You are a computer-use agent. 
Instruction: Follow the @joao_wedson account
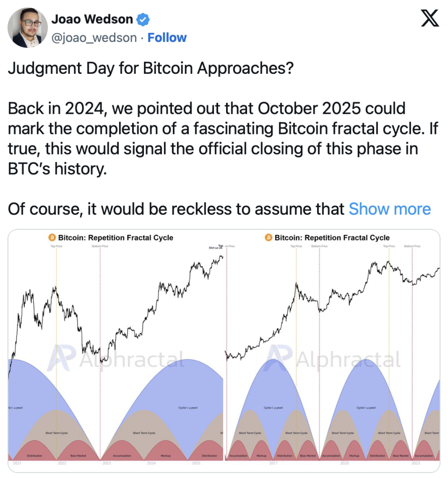click(167, 38)
